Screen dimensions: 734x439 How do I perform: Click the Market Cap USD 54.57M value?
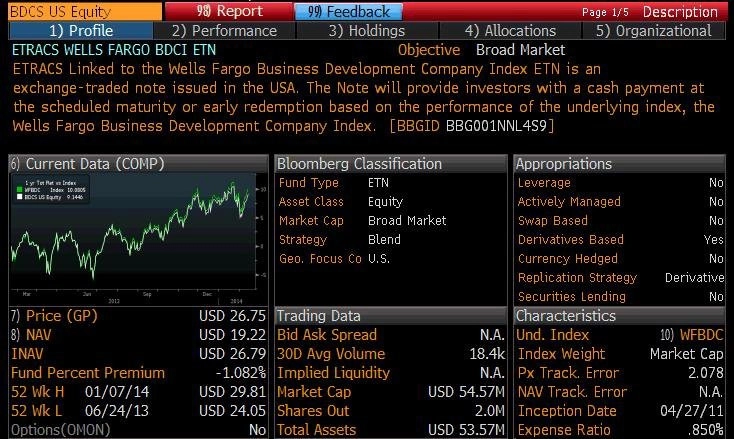click(466, 392)
